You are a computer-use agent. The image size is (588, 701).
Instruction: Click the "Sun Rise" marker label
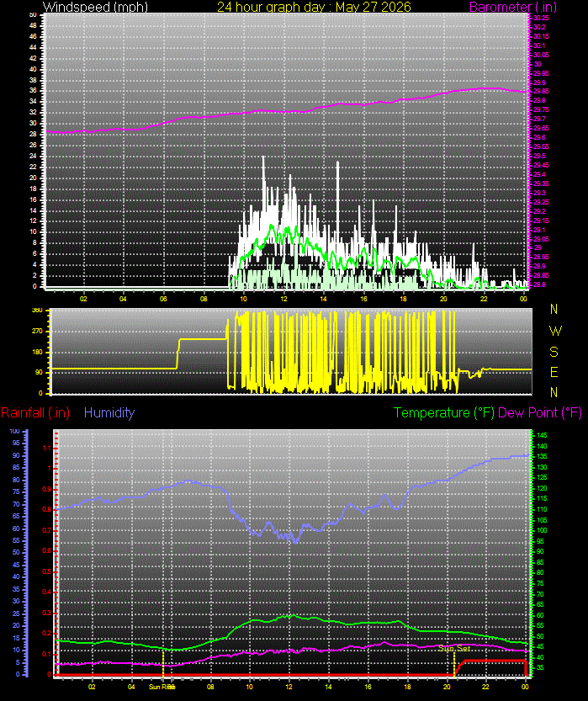162,687
